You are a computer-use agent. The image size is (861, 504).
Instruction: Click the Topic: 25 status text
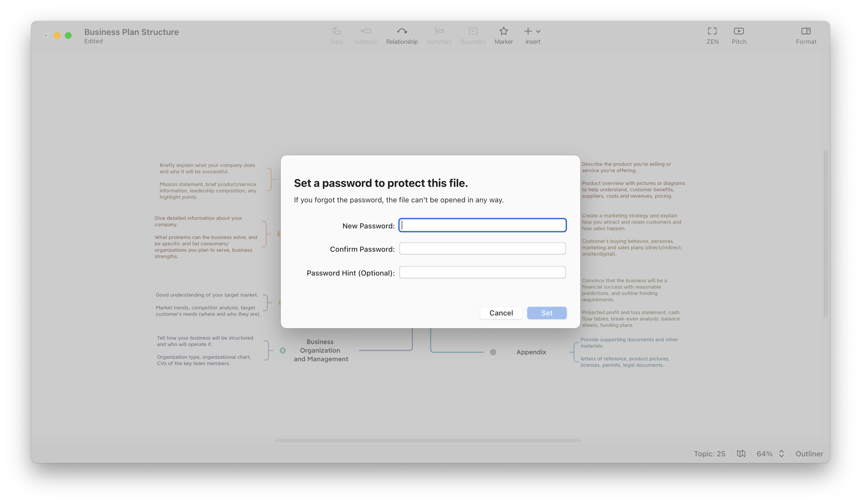click(x=709, y=454)
